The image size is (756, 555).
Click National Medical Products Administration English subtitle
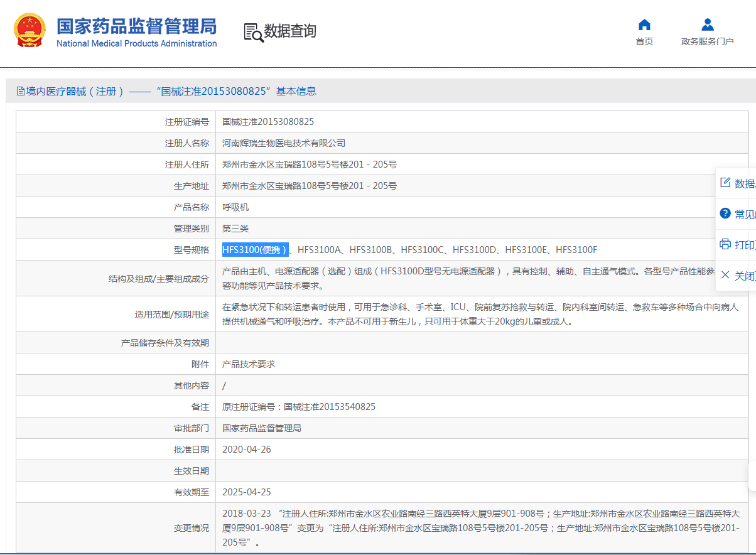137,43
